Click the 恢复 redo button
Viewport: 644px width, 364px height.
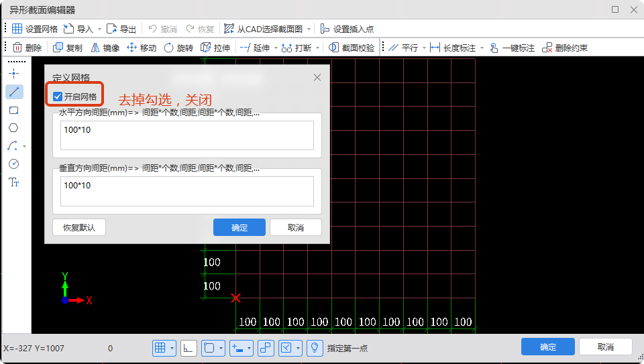click(x=200, y=29)
